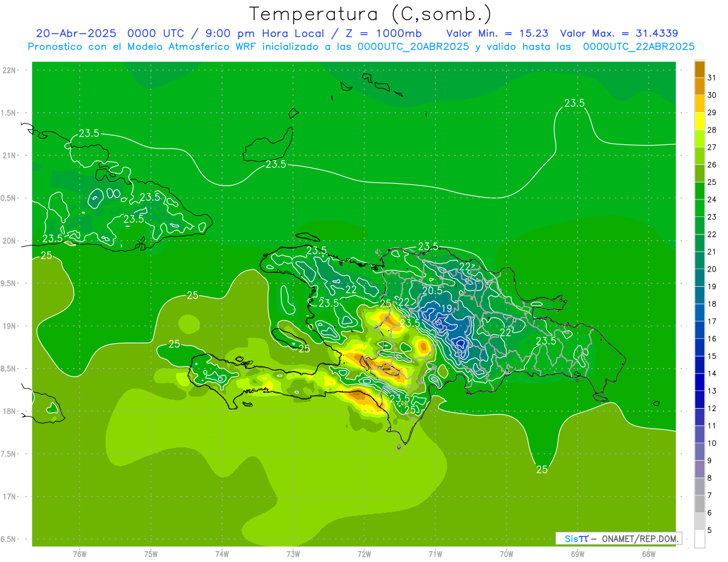Click the '17N' latitude axis label
This screenshot has height=562, width=728.
pos(10,497)
